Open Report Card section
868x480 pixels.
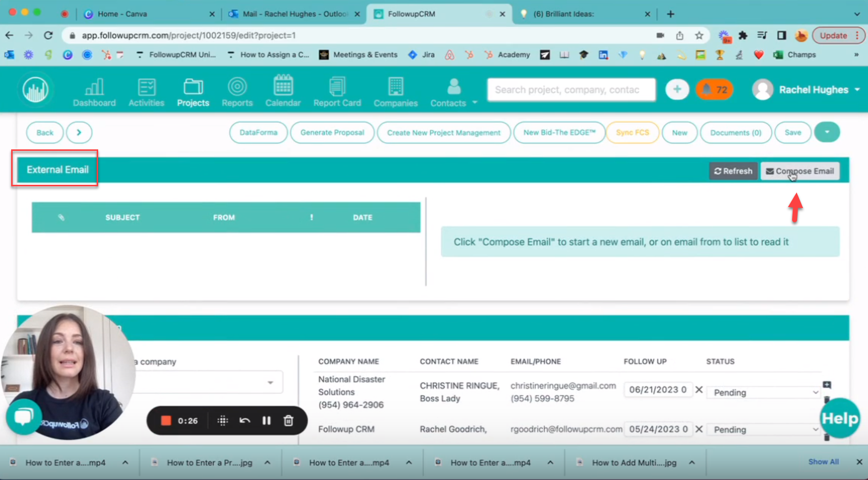pyautogui.click(x=337, y=92)
